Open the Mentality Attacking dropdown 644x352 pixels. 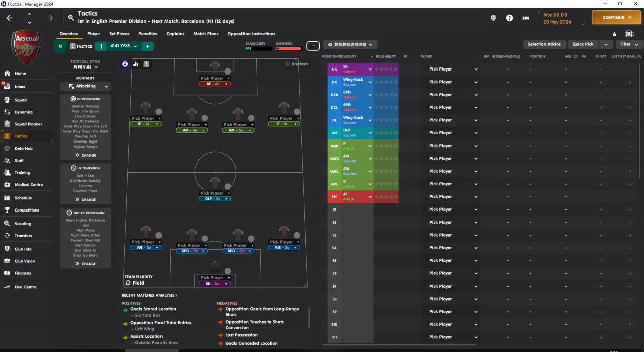click(86, 86)
